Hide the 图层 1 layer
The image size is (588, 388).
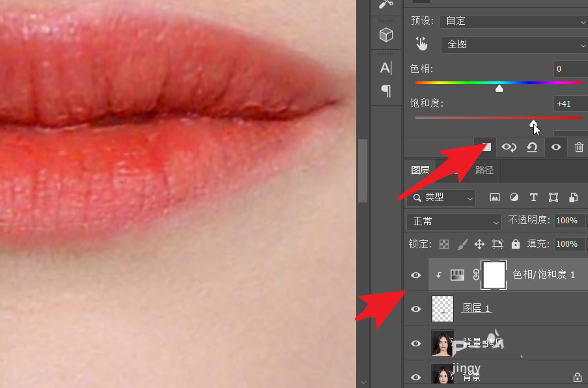click(x=415, y=309)
